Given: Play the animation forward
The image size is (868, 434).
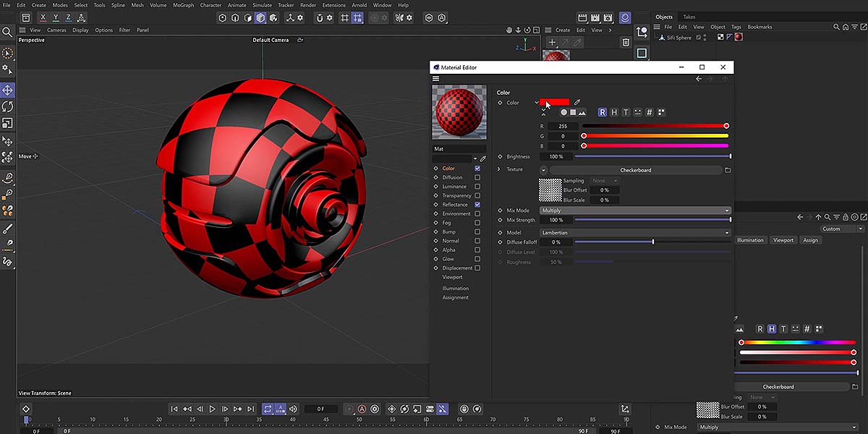Looking at the screenshot, I should (x=212, y=409).
